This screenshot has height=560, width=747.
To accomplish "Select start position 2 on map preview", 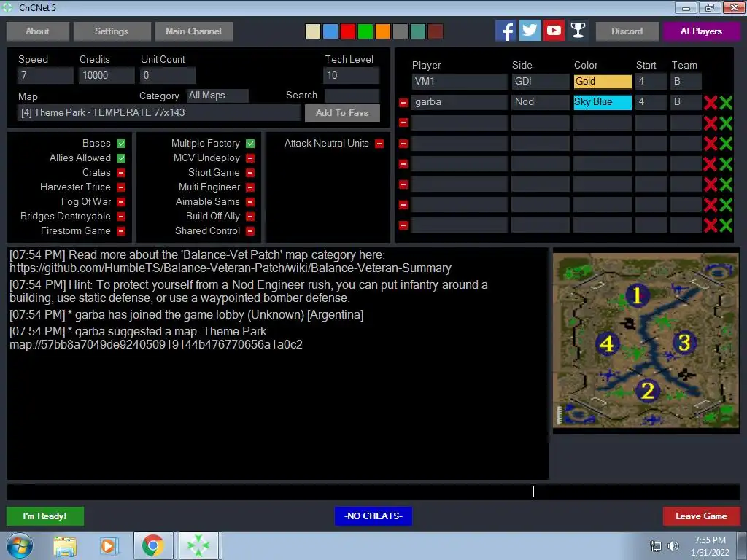I will [x=648, y=391].
